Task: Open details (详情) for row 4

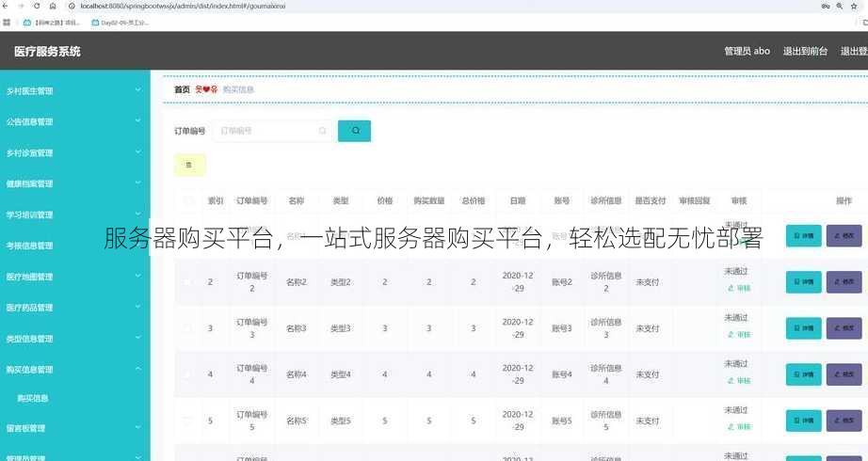Action: pyautogui.click(x=804, y=374)
